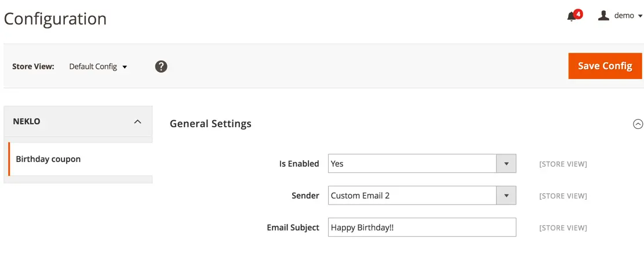Open the Is Enabled select showing Yes
Image resolution: width=644 pixels, height=270 pixels.
pos(422,164)
